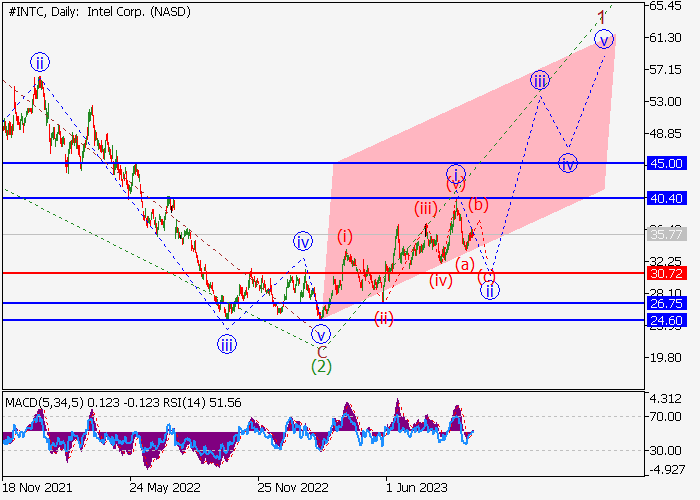Click the 57.15 value on price scale
This screenshot has height=500, width=700.
[x=666, y=70]
